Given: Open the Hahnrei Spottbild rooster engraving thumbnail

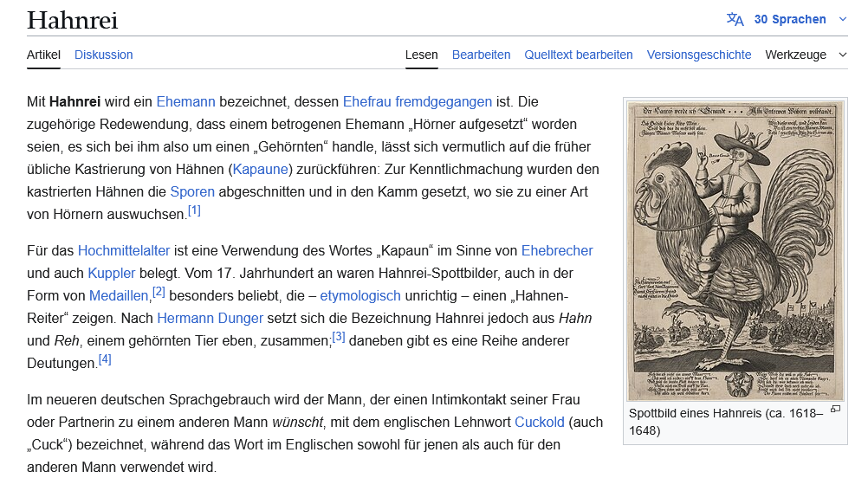Looking at the screenshot, I should point(735,250).
